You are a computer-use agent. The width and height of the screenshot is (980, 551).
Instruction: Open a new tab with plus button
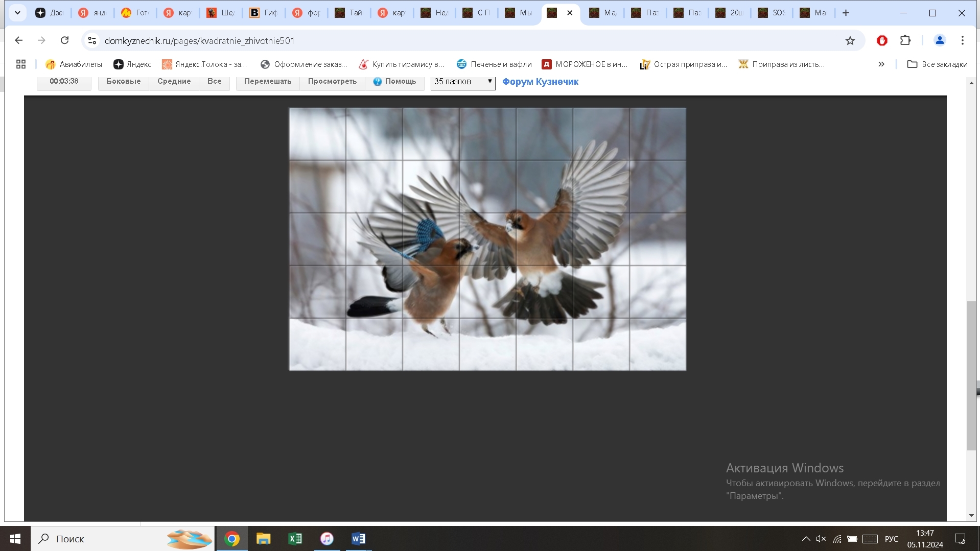(x=846, y=13)
